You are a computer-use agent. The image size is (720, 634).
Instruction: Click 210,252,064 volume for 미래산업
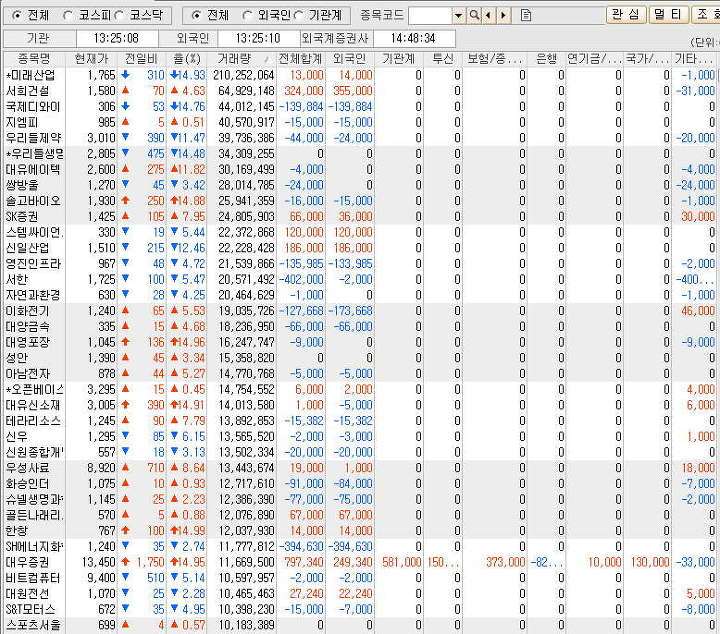tap(243, 75)
